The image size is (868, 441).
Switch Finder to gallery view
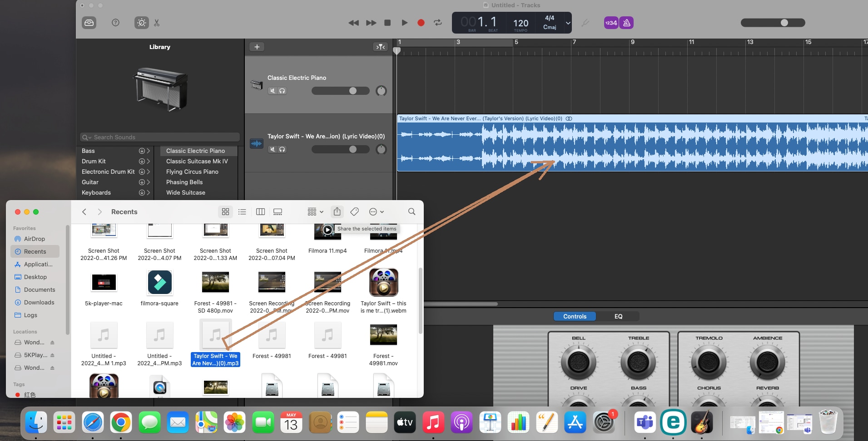point(278,212)
